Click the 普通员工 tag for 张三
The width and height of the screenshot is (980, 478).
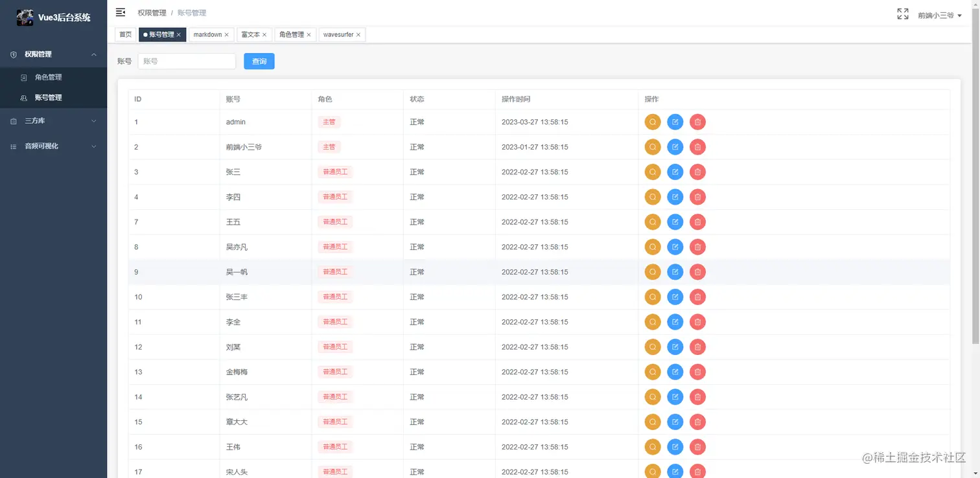335,172
